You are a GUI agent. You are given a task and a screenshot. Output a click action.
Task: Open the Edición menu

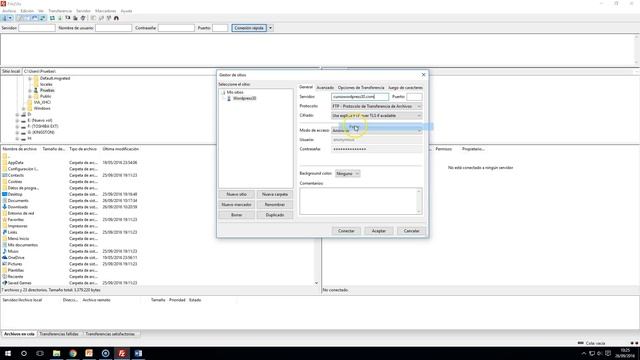tap(27, 11)
